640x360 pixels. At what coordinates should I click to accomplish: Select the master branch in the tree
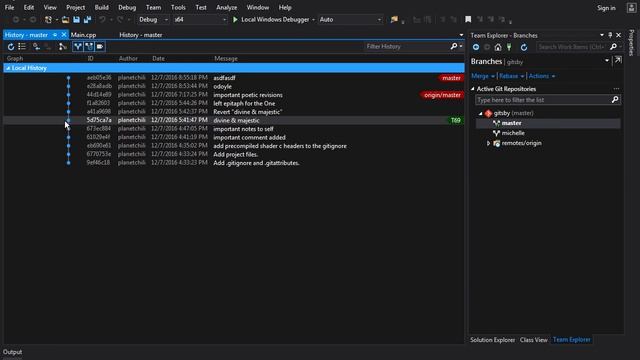point(511,123)
